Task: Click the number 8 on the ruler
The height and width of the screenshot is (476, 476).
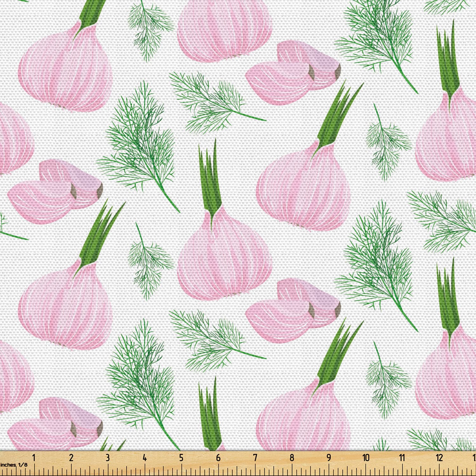Action: pos(292,458)
